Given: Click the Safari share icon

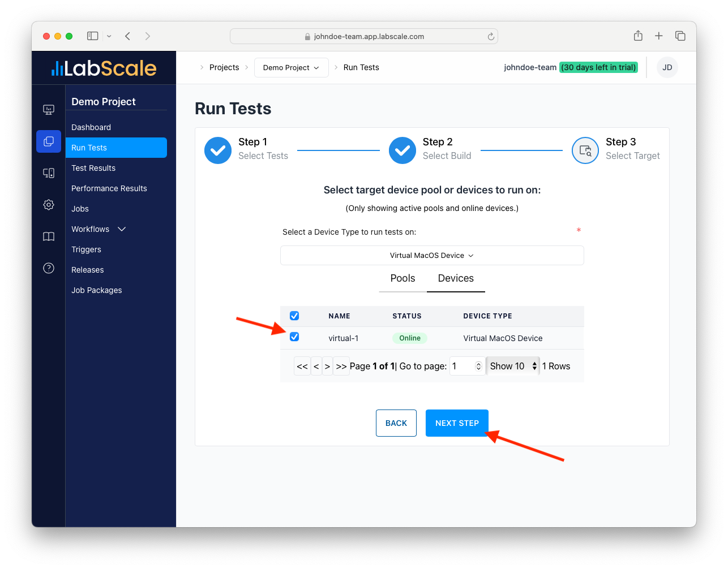Looking at the screenshot, I should 638,36.
